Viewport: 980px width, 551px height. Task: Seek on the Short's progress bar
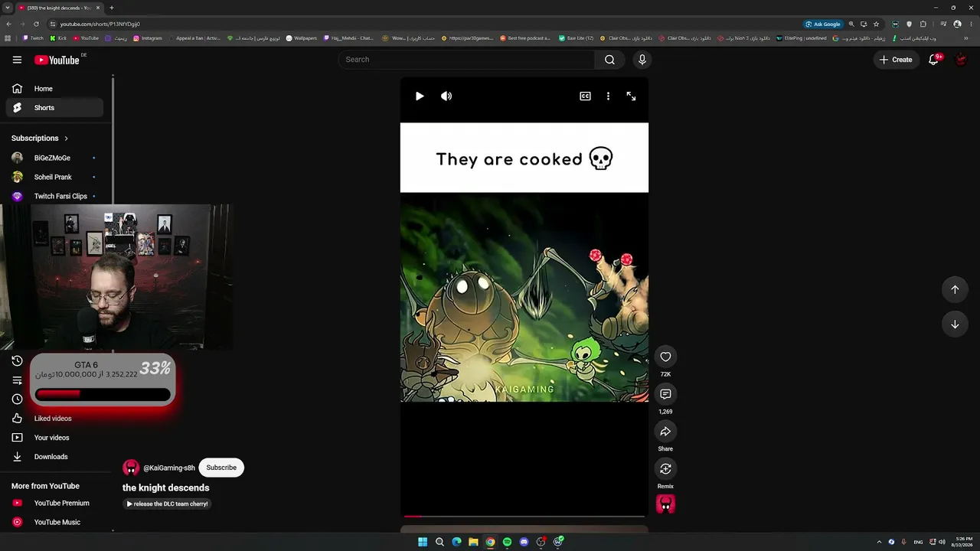(524, 517)
